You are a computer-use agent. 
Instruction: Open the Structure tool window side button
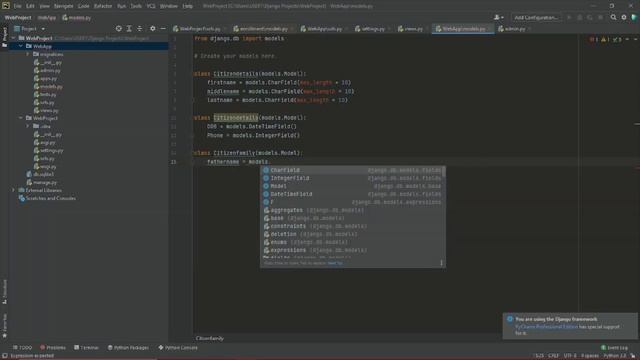click(4, 292)
